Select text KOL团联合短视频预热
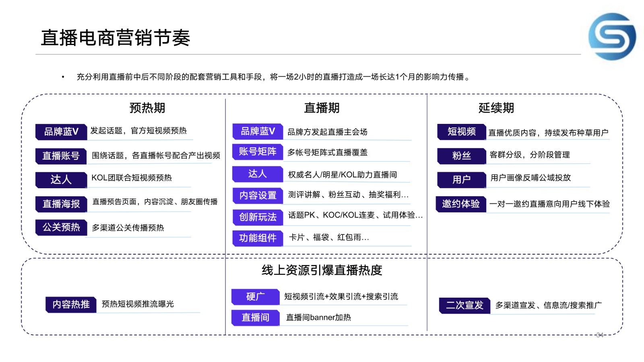The width and height of the screenshot is (644, 362). point(132,178)
